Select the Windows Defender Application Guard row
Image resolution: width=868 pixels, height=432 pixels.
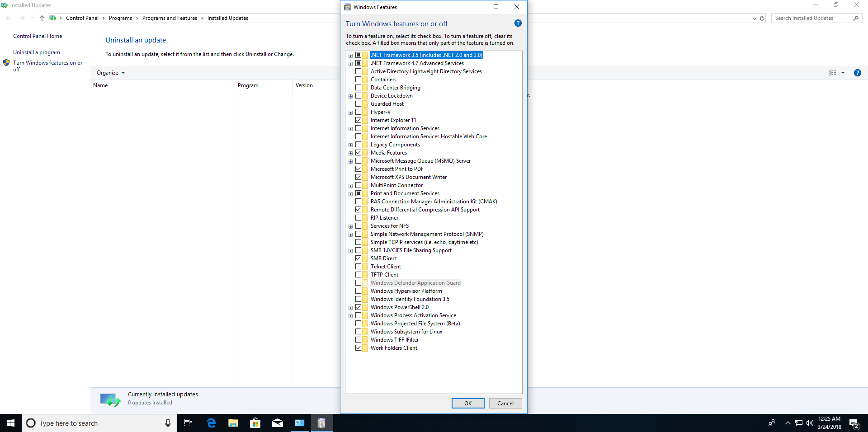415,283
